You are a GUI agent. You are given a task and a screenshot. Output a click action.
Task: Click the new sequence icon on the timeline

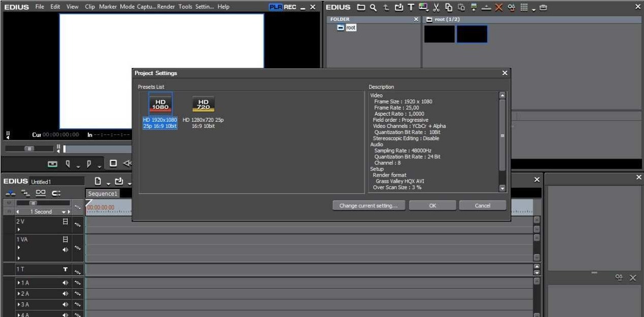point(99,181)
